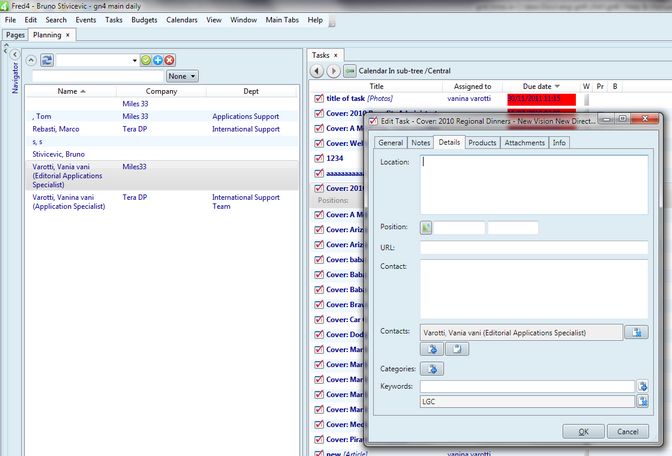672x456 pixels.
Task: Toggle checkbox for 'Cover: Dod' task row
Action: pos(319,335)
